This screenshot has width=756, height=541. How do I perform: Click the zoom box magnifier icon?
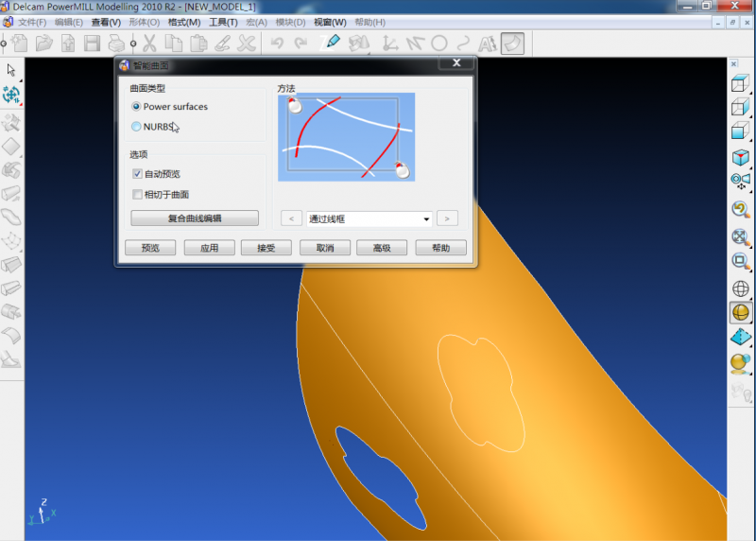[x=740, y=262]
